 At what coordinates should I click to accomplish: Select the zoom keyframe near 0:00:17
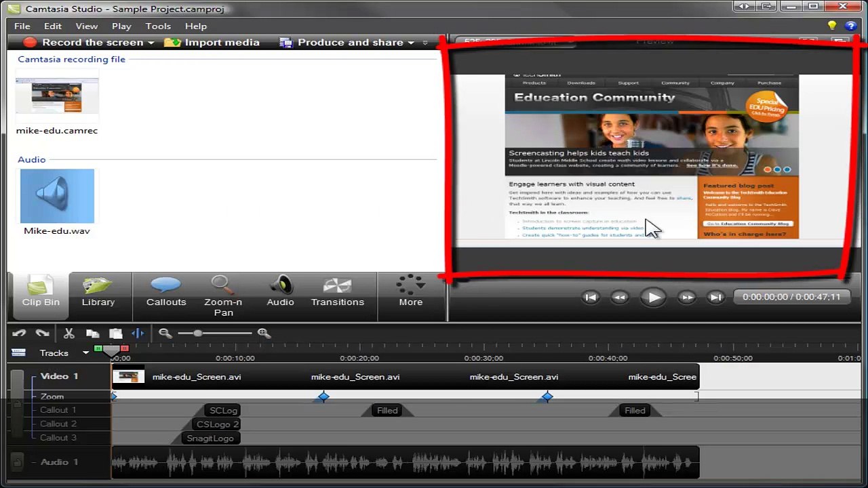323,396
